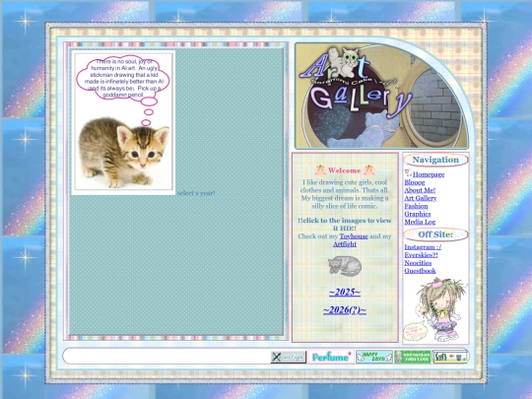The width and height of the screenshot is (532, 399).
Task: Click the green badge with pink character
Action: (413, 357)
